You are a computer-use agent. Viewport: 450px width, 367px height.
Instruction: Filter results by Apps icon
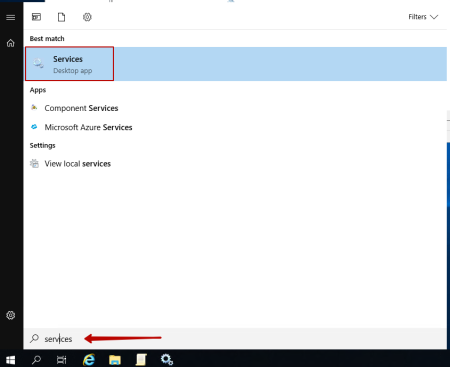pyautogui.click(x=36, y=17)
